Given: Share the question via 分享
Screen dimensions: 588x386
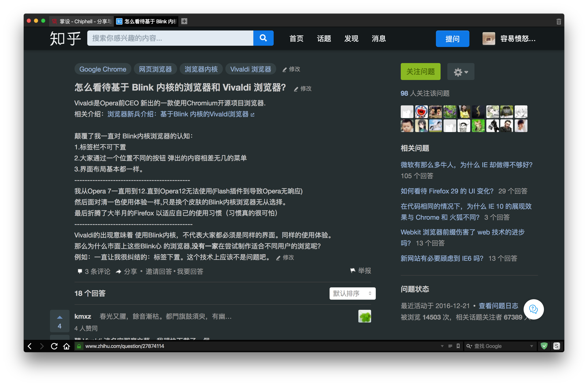Looking at the screenshot, I should point(126,271).
